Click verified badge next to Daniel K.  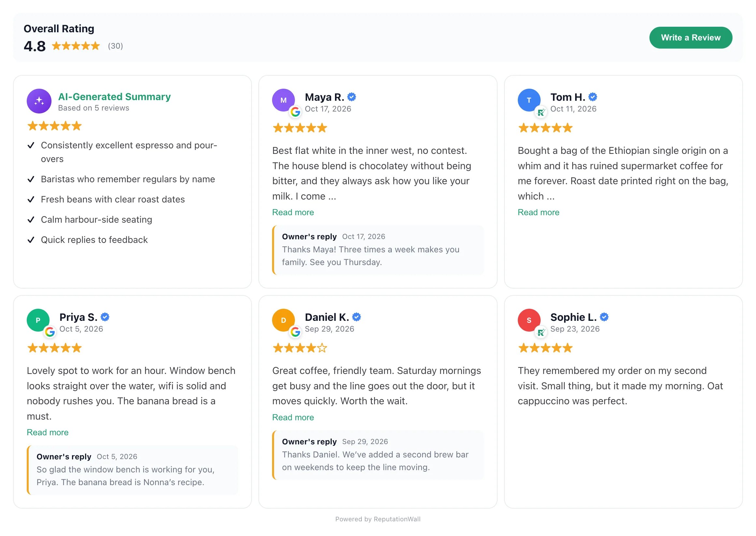356,317
